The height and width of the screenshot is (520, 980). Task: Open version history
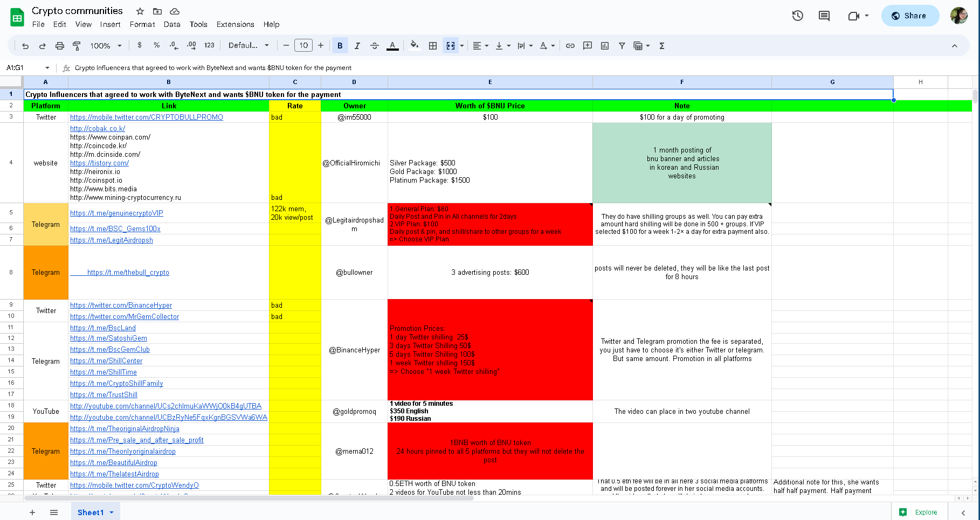click(x=797, y=16)
